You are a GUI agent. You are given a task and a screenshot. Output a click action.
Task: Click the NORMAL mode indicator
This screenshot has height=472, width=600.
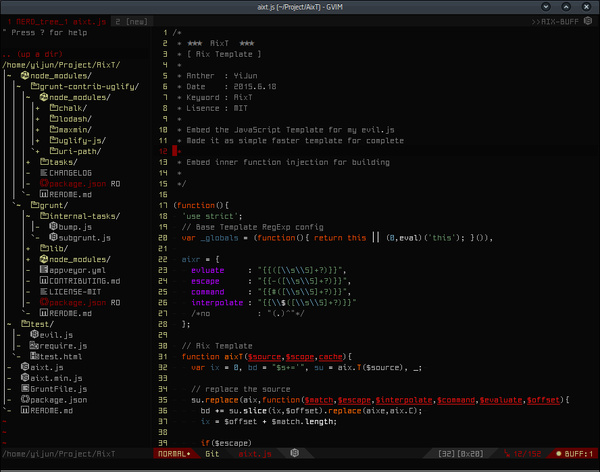(174, 454)
